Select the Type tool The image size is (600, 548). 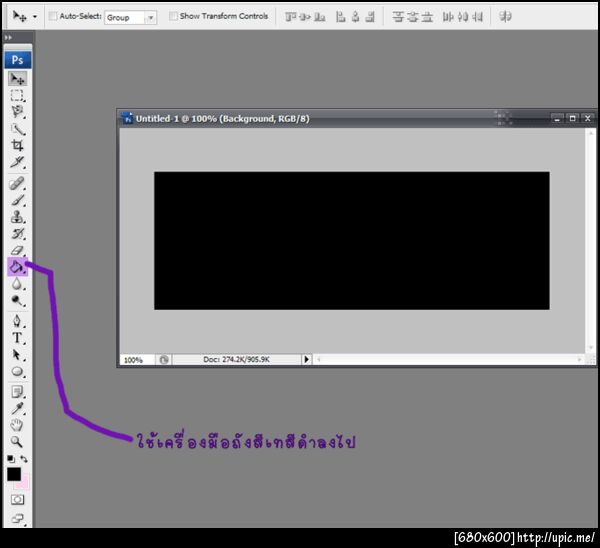click(17, 338)
